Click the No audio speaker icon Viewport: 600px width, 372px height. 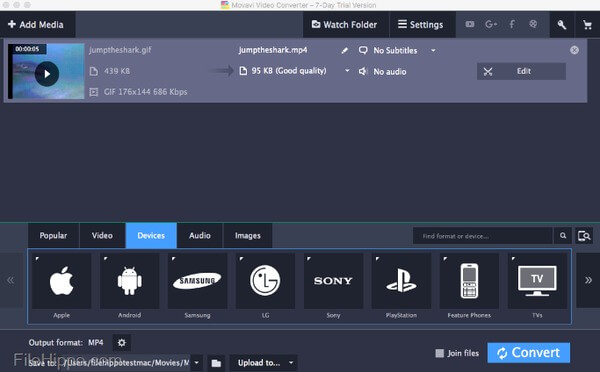(362, 71)
